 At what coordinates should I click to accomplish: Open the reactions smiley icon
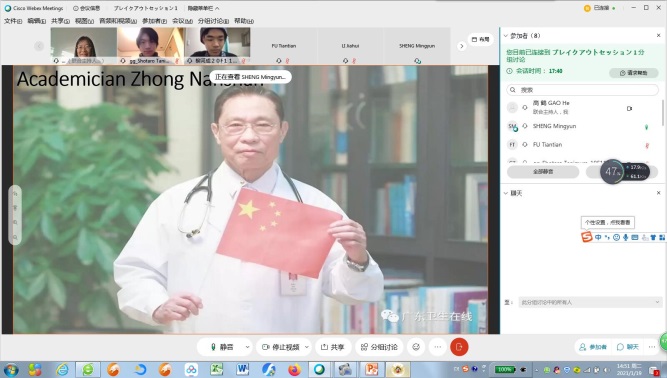[416, 347]
